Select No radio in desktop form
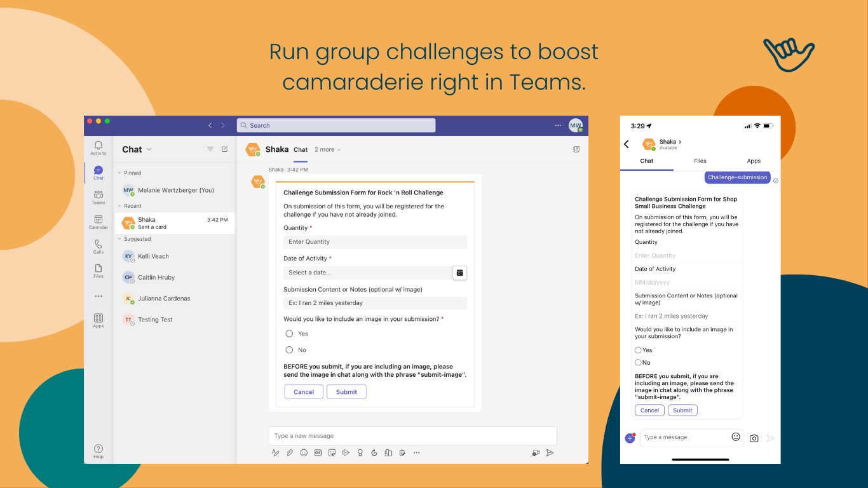This screenshot has width=868, height=488. [289, 350]
